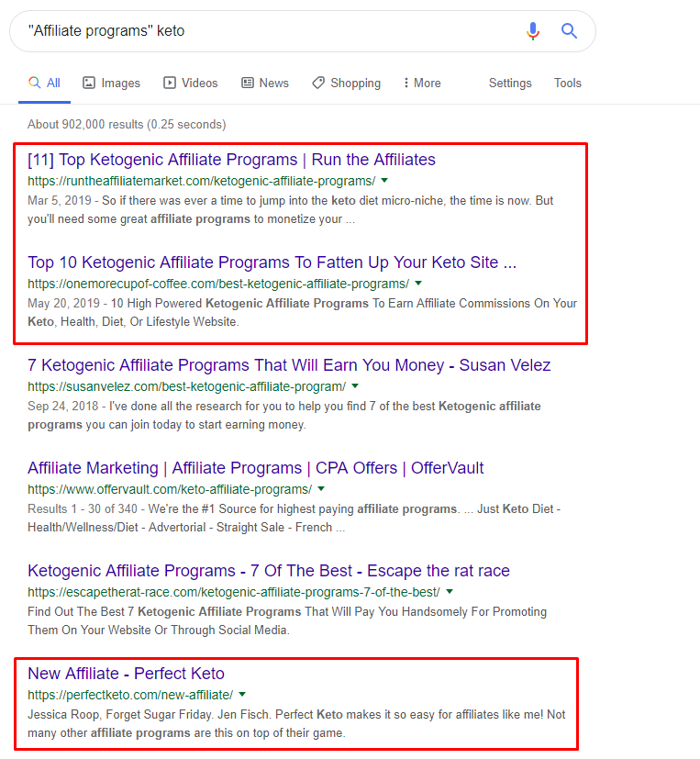Click 'About 902,000 results' stats text
The height and width of the screenshot is (759, 700).
[127, 125]
